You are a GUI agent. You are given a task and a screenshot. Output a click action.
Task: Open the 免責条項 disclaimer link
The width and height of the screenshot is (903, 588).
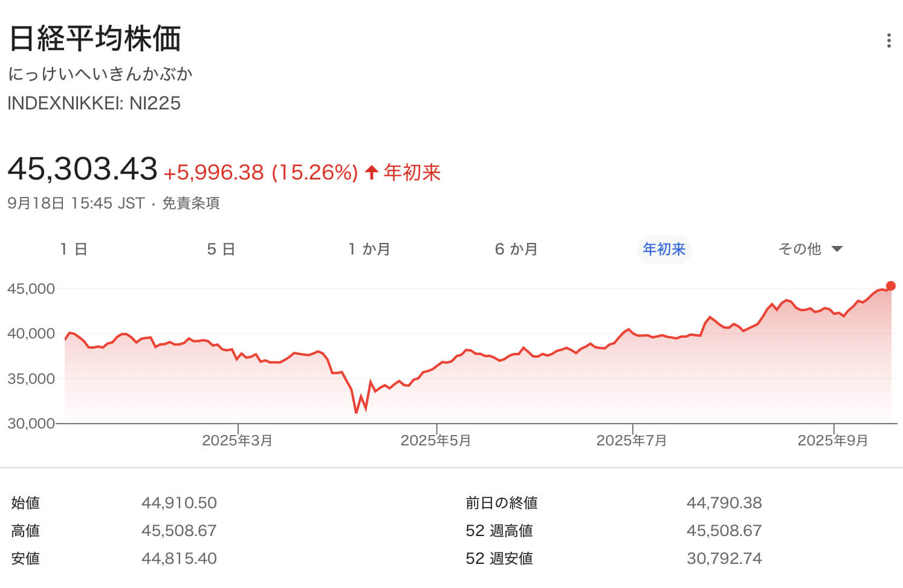191,203
